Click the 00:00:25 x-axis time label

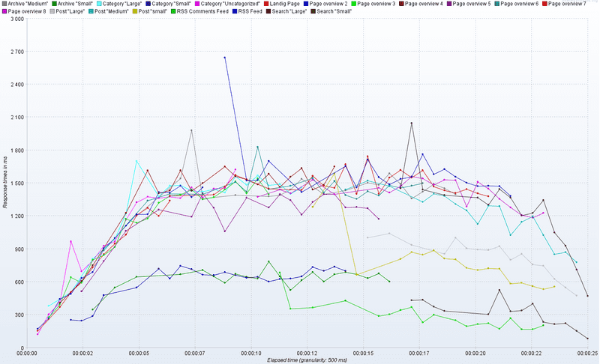[x=588, y=354]
